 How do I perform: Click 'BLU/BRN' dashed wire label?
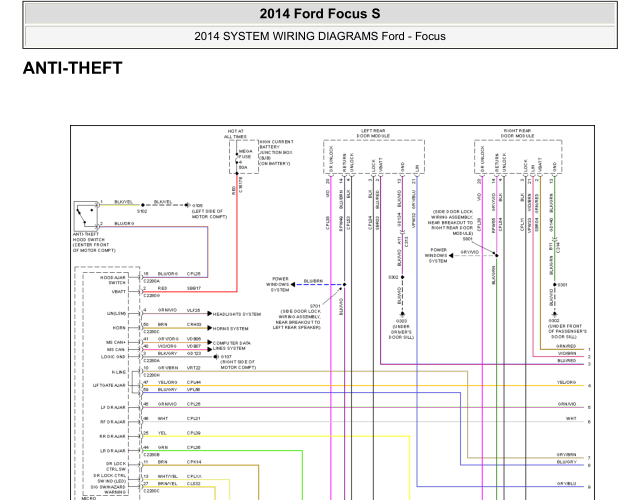(x=313, y=281)
